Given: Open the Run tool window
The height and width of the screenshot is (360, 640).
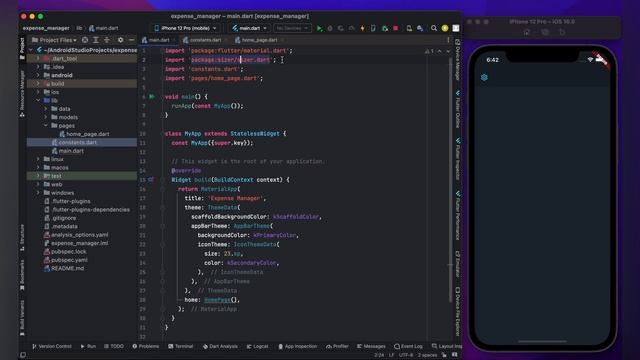Looking at the screenshot, I should pos(88,346).
